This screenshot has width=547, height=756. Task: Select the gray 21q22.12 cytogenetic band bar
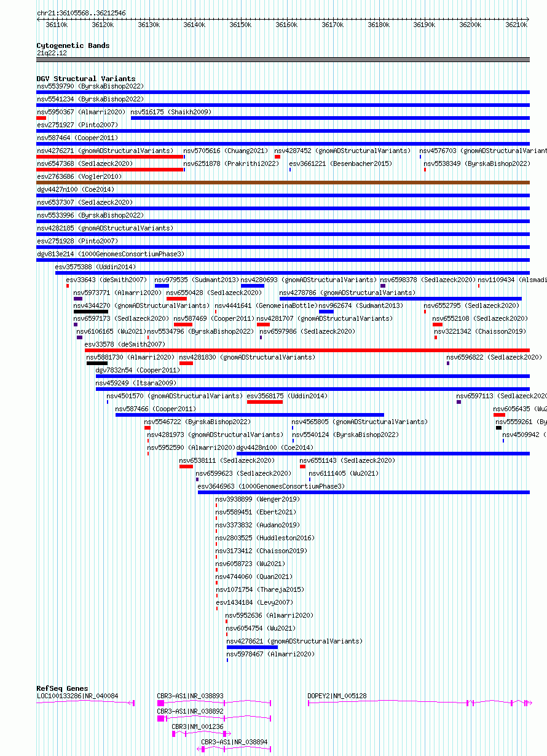coord(283,60)
